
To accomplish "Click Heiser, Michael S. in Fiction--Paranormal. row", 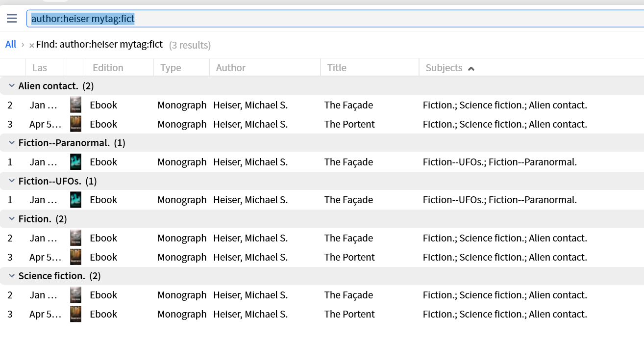I will [250, 162].
